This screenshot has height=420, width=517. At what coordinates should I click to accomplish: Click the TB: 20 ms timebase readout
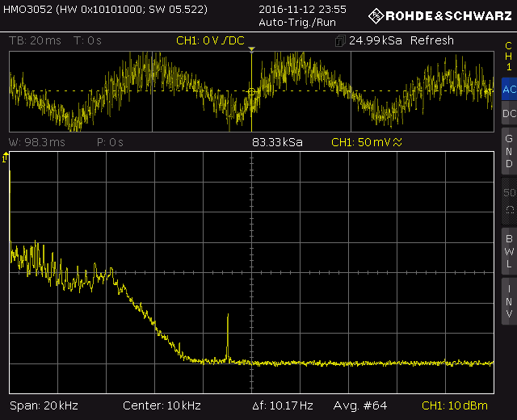point(36,41)
